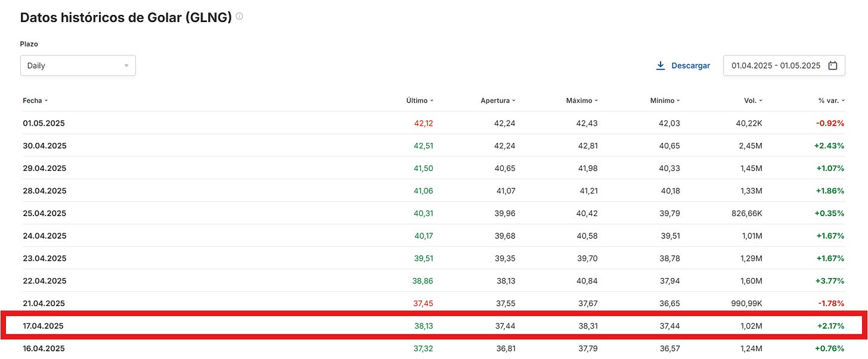The height and width of the screenshot is (359, 868).
Task: Sort table by Mínimo column
Action: (x=665, y=101)
